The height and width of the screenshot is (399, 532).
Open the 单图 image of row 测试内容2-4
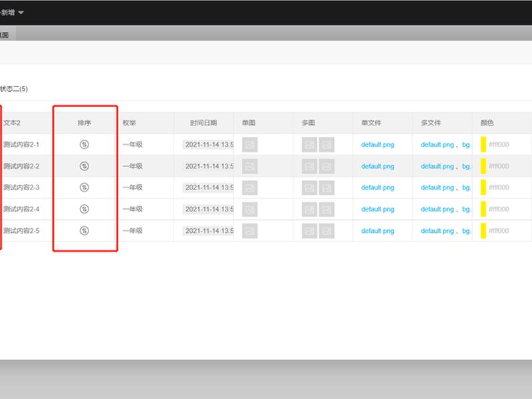click(x=250, y=209)
